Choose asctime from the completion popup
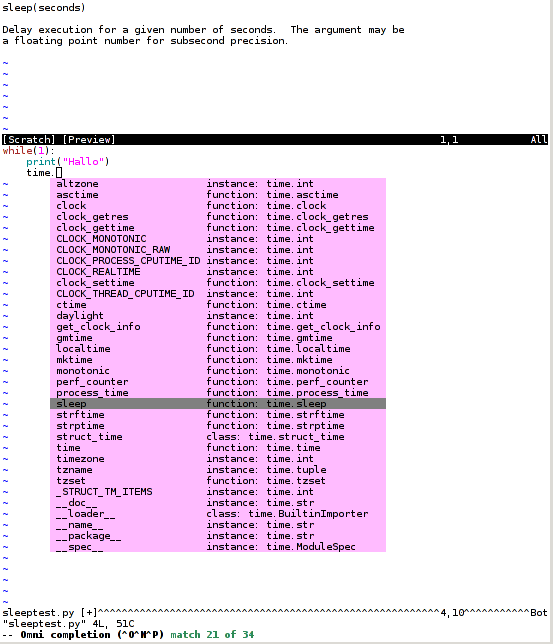Viewport: 553px width, 644px height. [218, 195]
